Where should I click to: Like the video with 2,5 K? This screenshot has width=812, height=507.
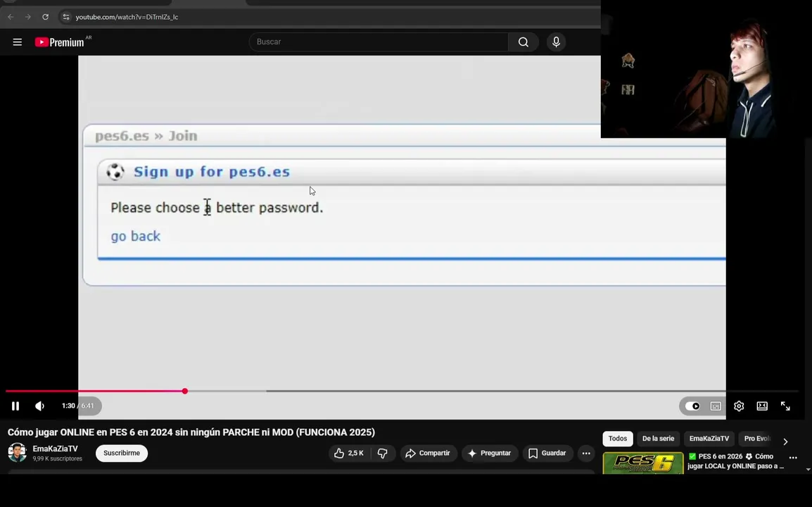350,453
